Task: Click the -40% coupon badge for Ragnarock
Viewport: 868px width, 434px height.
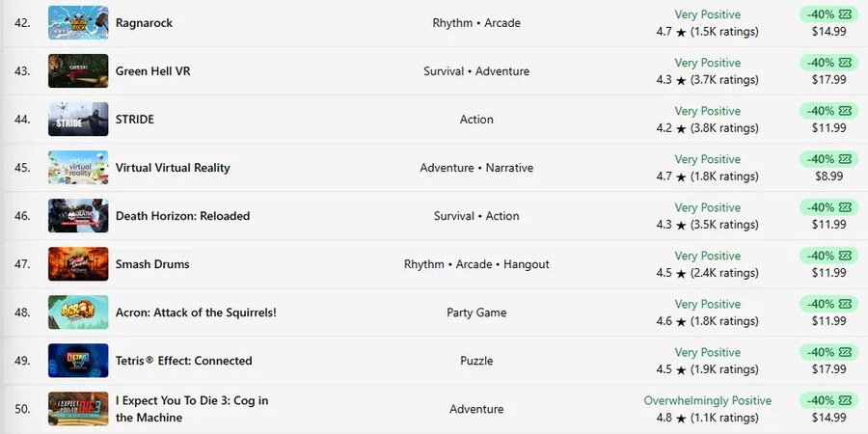Action: coord(828,14)
